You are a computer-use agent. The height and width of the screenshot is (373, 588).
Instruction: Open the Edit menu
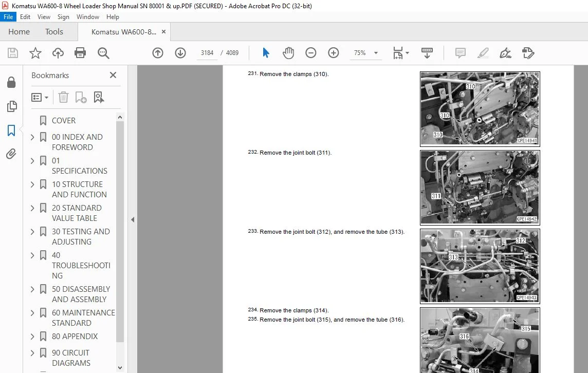tap(25, 17)
